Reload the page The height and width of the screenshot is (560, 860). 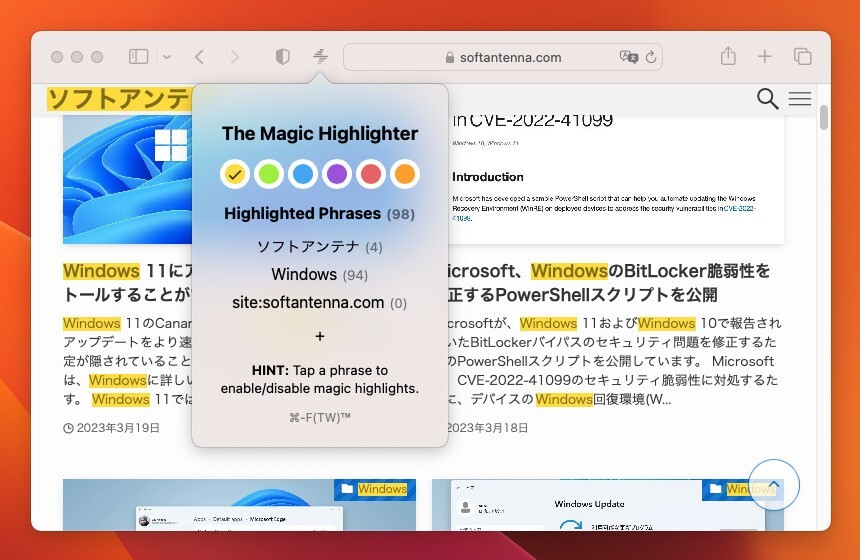651,57
